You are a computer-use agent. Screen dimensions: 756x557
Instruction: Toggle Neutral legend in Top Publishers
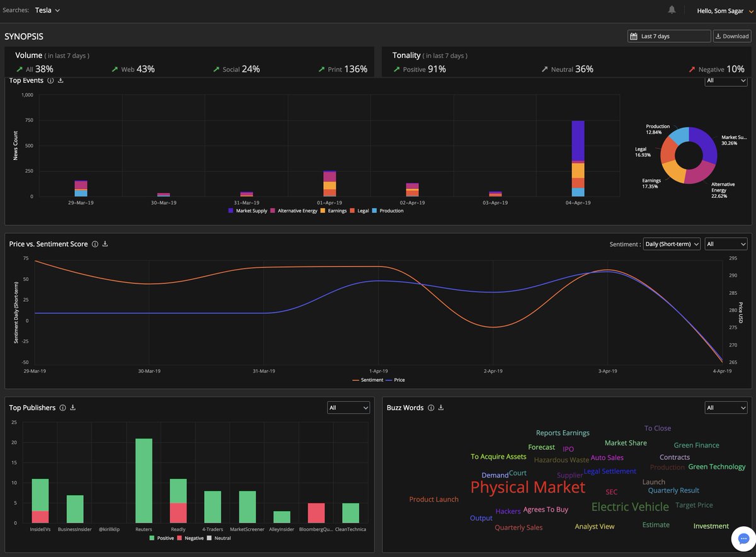point(219,538)
